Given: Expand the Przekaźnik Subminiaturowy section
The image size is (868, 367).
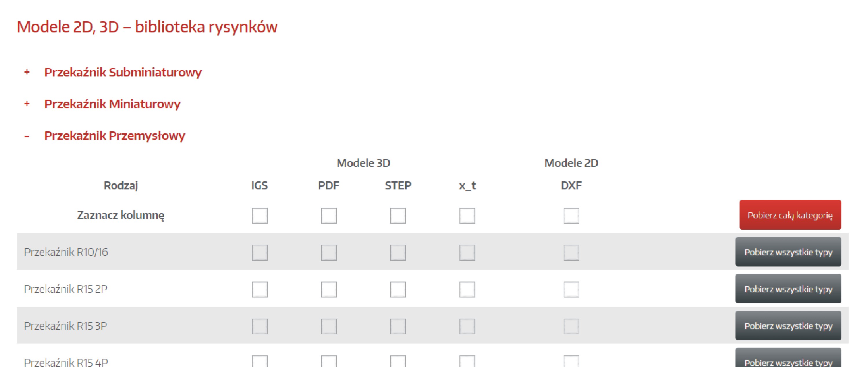Looking at the screenshot, I should pyautogui.click(x=123, y=72).
